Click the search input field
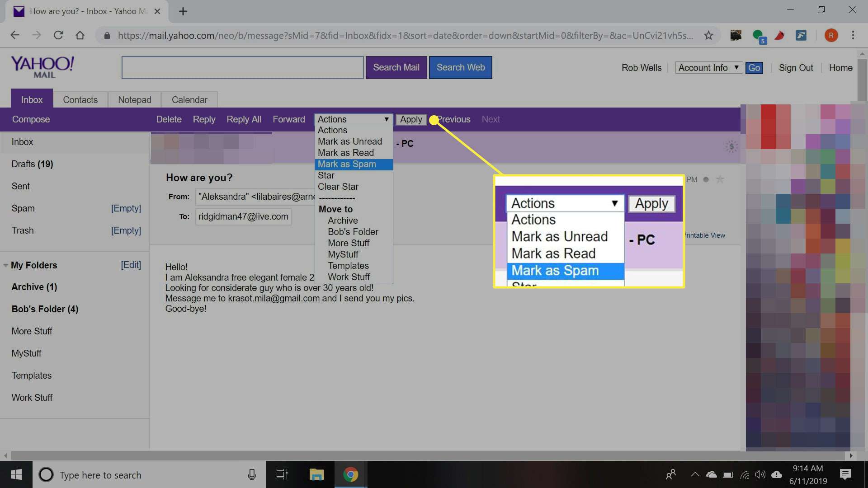The height and width of the screenshot is (488, 868). [243, 67]
